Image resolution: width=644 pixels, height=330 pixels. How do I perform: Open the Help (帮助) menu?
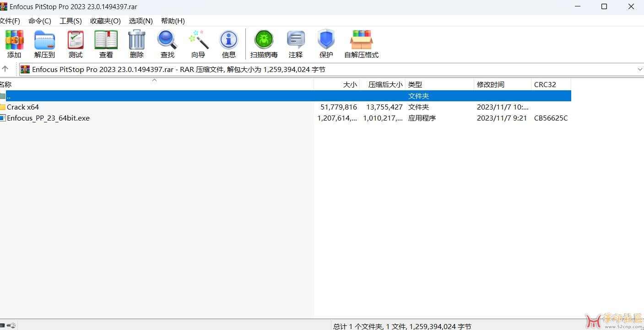(173, 21)
